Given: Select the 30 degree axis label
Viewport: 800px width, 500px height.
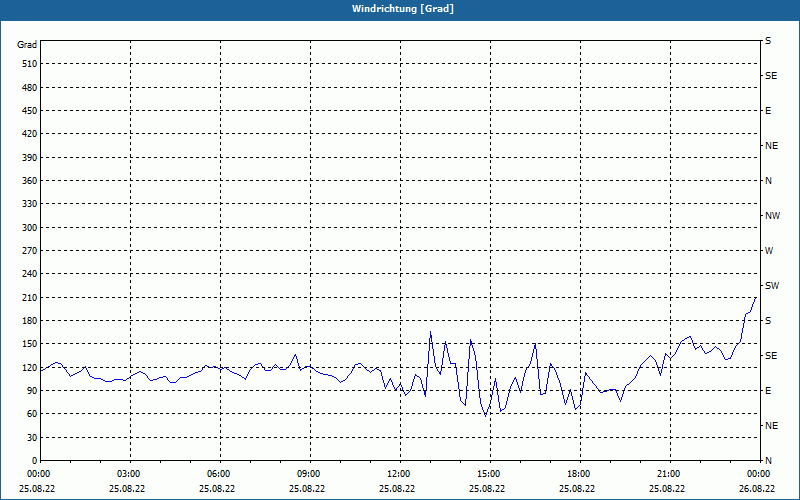Looking at the screenshot, I should 32,437.
